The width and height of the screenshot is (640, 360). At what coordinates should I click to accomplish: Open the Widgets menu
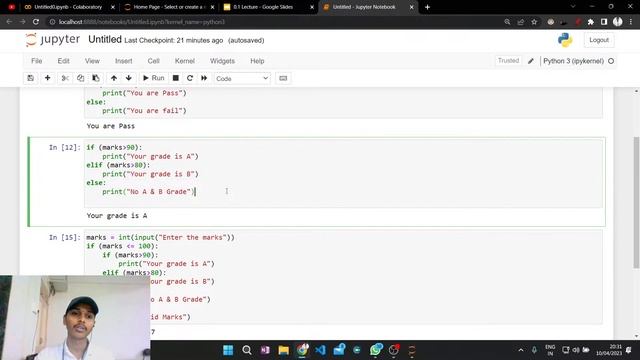click(x=222, y=61)
